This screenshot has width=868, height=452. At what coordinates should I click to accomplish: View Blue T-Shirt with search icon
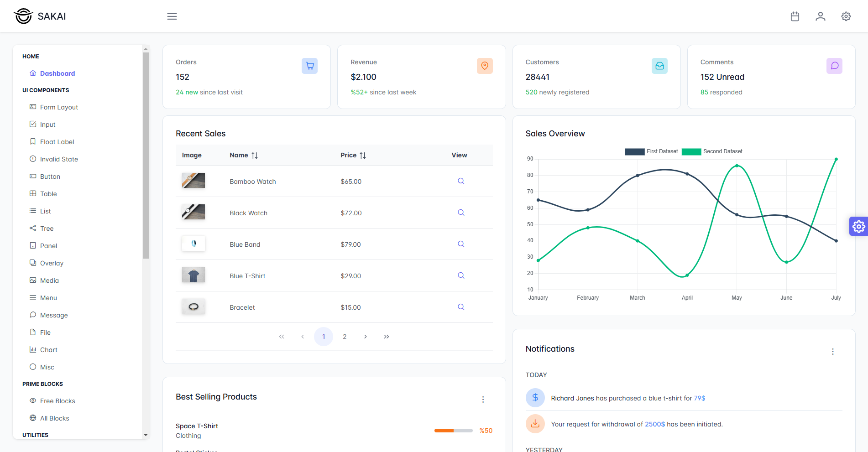tap(461, 275)
